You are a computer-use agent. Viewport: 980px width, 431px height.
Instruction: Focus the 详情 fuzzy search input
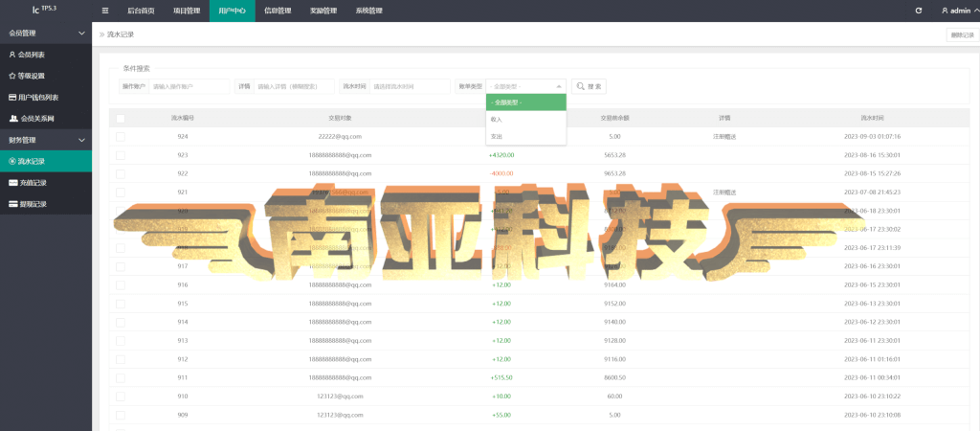pos(294,86)
